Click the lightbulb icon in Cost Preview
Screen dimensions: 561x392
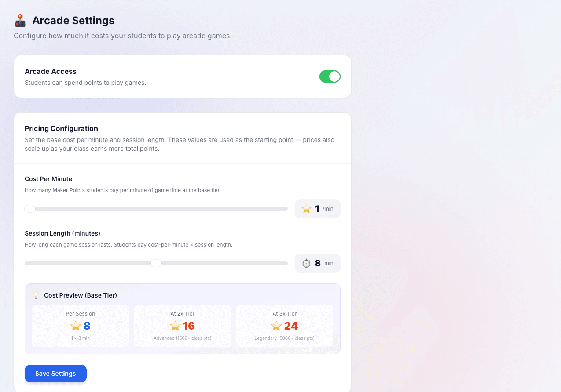click(x=36, y=295)
